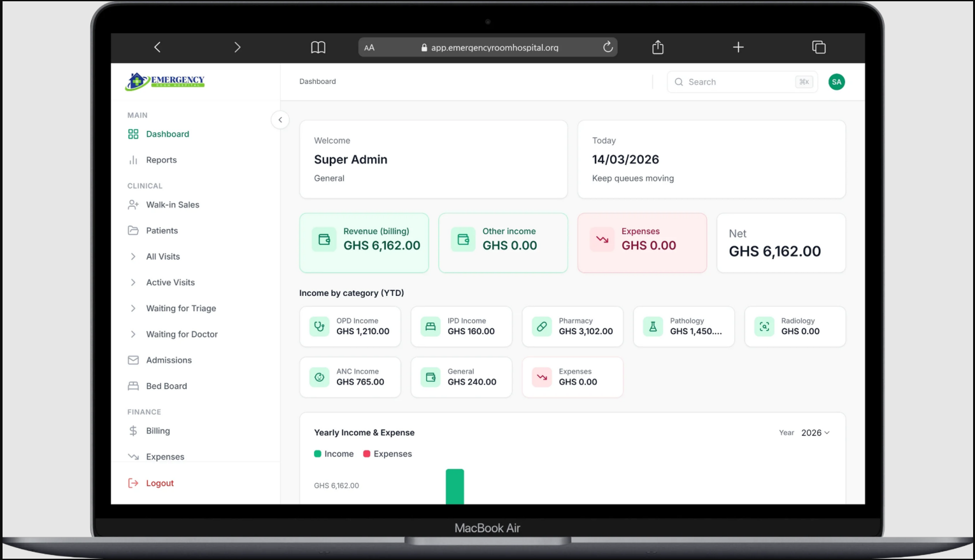Expand the All Visits submenu
The image size is (975, 560).
click(133, 256)
